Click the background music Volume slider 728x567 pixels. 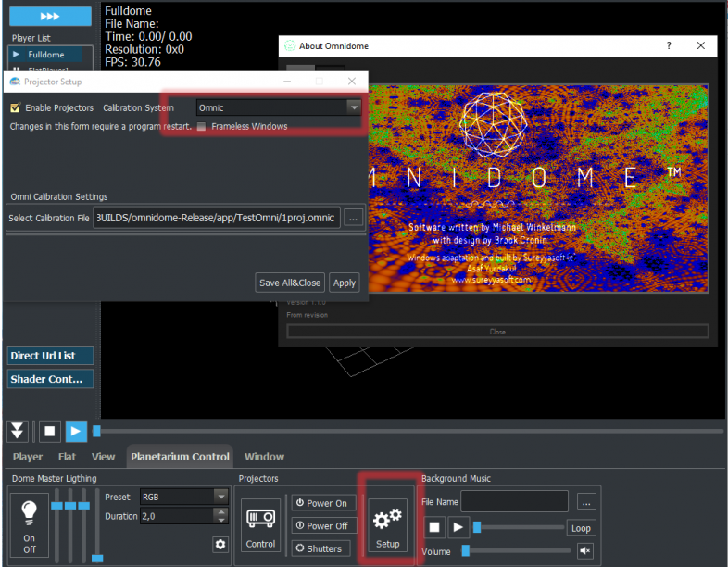516,550
